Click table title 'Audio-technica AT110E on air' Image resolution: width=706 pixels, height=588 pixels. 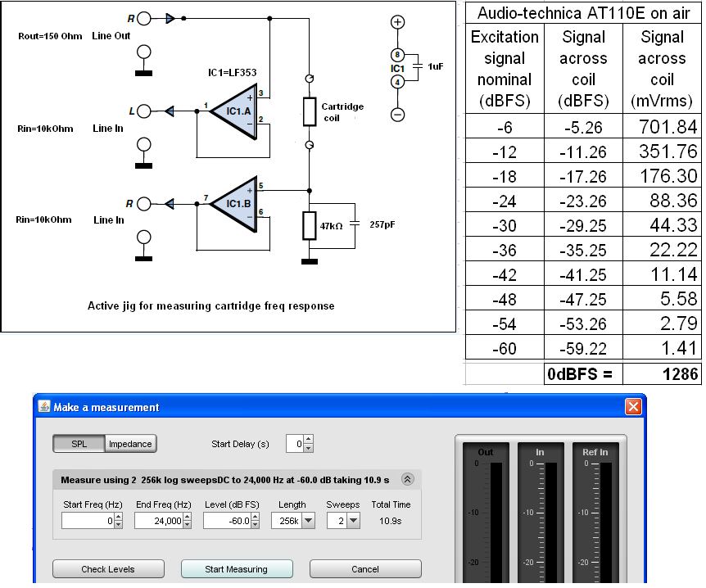coord(583,13)
